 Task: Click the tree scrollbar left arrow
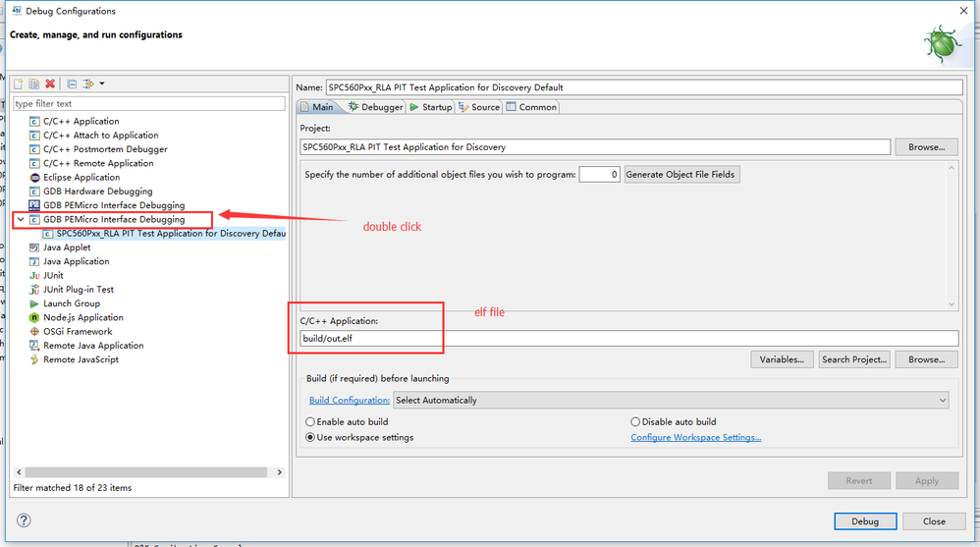pyautogui.click(x=19, y=472)
